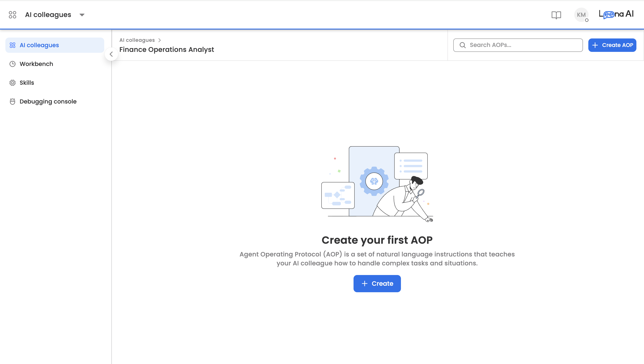Click the Workbench clock icon
This screenshot has width=644, height=364.
tap(13, 64)
